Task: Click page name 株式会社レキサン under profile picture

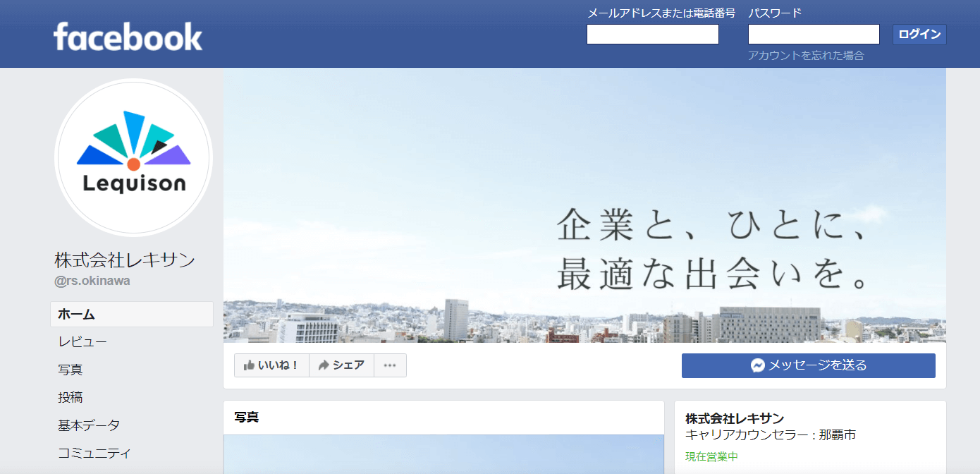Action: (x=125, y=260)
